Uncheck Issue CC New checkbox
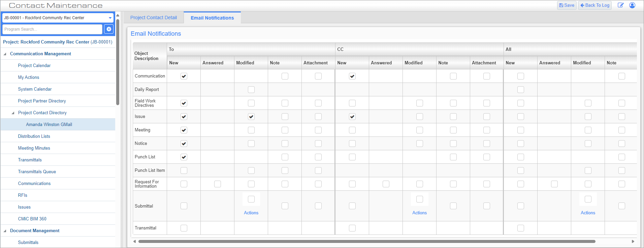This screenshot has width=644, height=248. (352, 117)
